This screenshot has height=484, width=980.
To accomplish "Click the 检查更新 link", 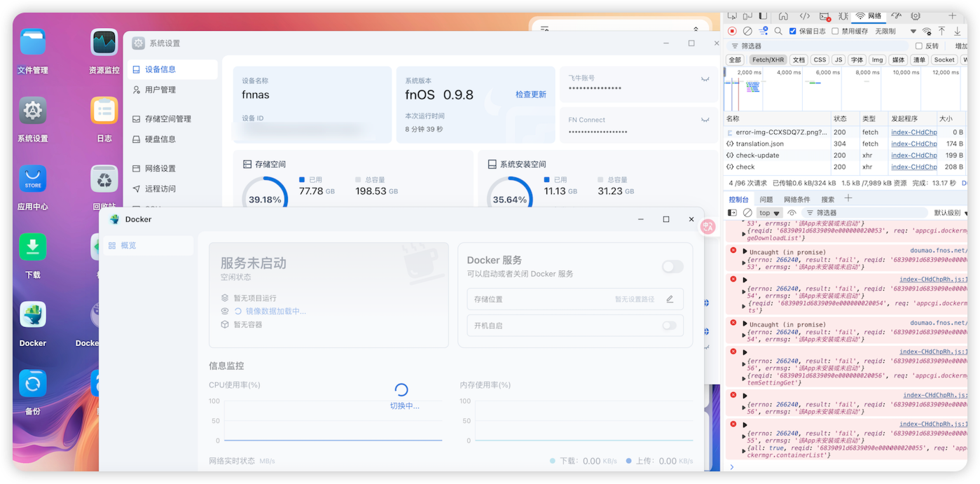I will click(x=531, y=95).
